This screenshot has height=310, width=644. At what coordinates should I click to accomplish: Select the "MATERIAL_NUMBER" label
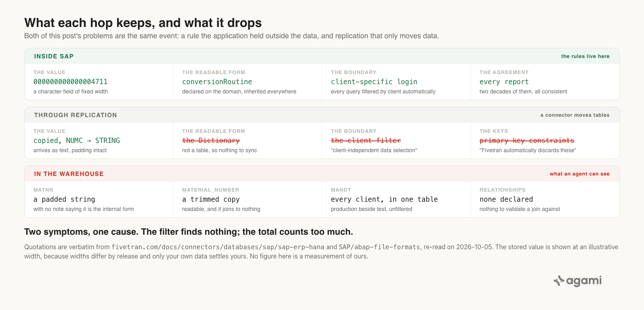pyautogui.click(x=211, y=190)
